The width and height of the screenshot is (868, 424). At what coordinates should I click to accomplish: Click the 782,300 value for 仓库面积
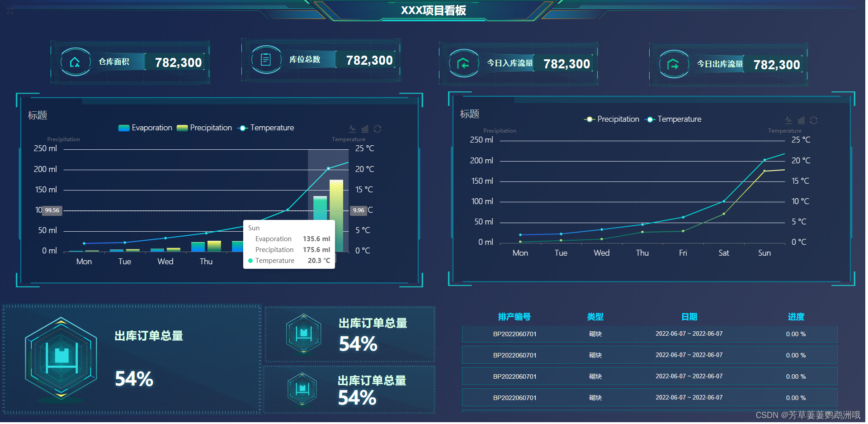click(178, 62)
